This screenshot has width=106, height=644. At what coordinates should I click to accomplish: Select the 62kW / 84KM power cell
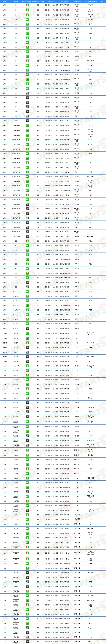tap(64, 459)
